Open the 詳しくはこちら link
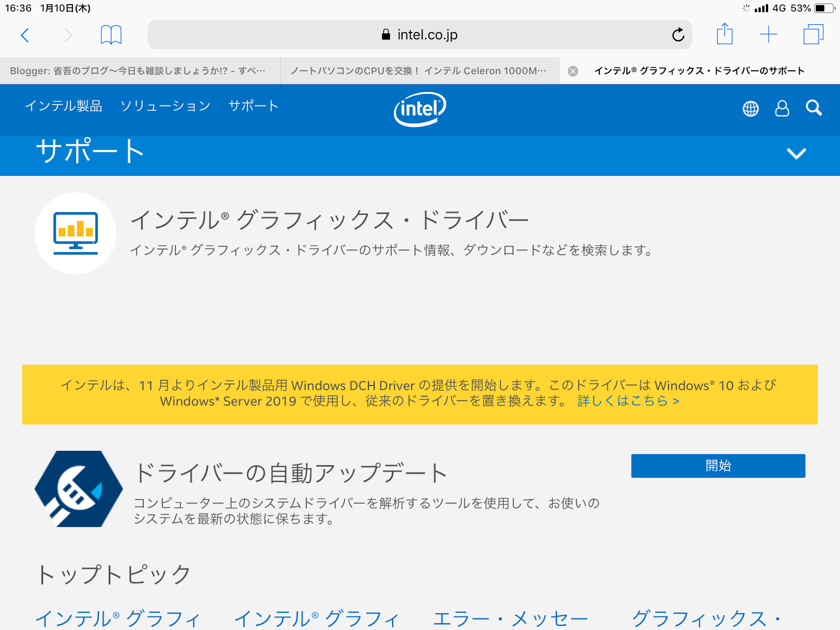Screen dimensions: 840x630 pos(628,401)
